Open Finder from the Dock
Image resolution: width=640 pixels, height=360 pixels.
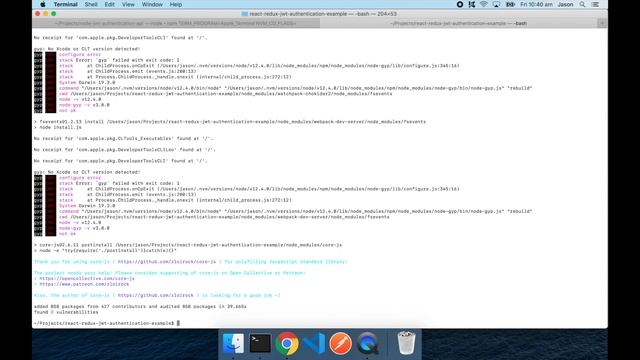point(233,343)
